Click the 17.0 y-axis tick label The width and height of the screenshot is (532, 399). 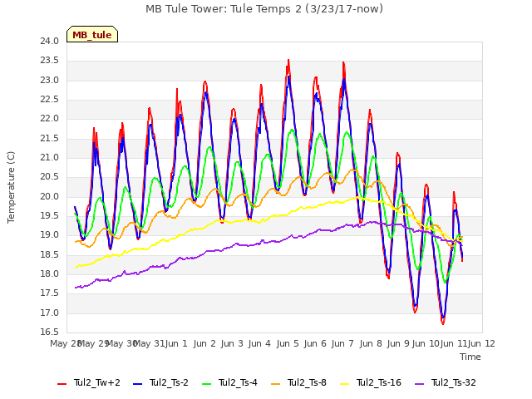(x=50, y=313)
